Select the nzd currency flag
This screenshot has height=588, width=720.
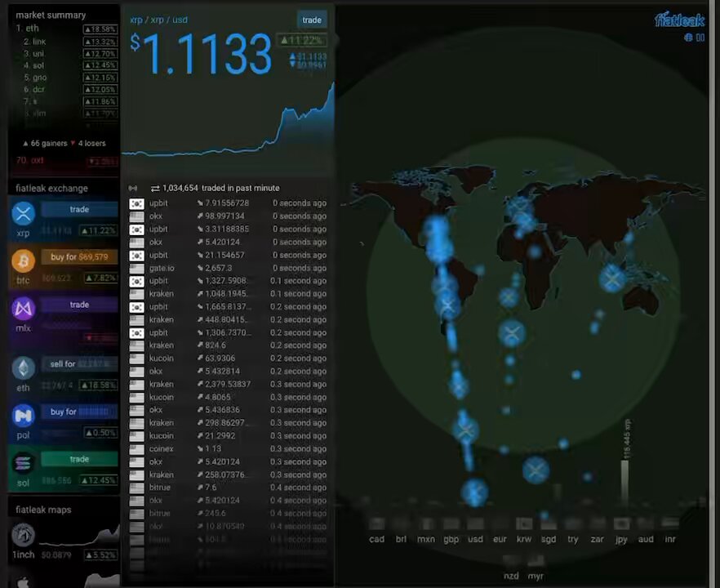511,560
